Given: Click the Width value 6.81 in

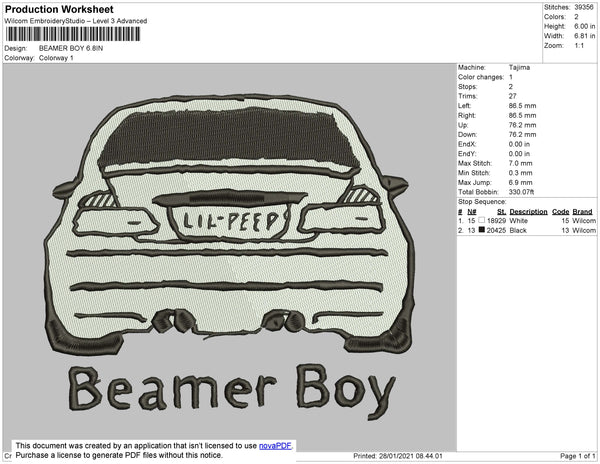Looking at the screenshot, I should (x=584, y=36).
